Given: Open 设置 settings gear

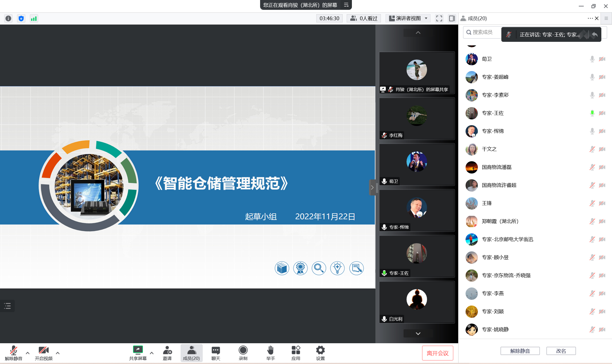Looking at the screenshot, I should [320, 353].
